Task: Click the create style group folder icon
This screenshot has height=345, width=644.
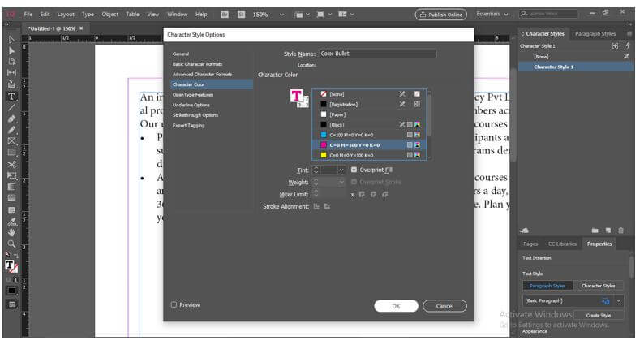Action: pyautogui.click(x=595, y=231)
